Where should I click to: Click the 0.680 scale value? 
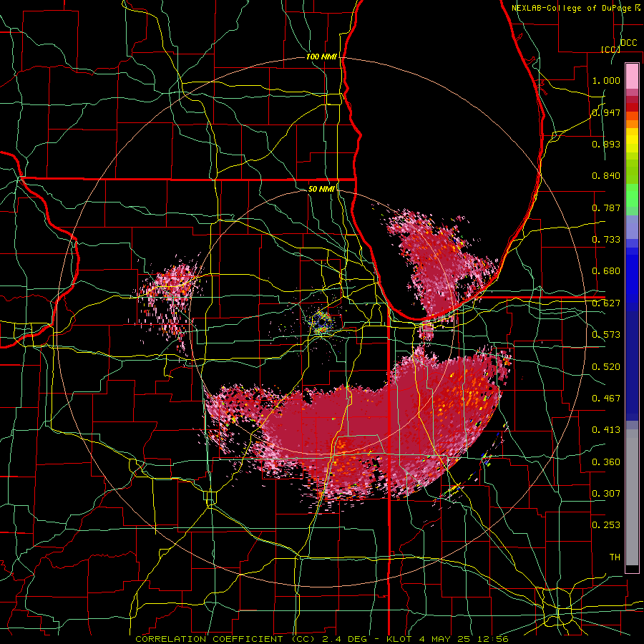[606, 271]
